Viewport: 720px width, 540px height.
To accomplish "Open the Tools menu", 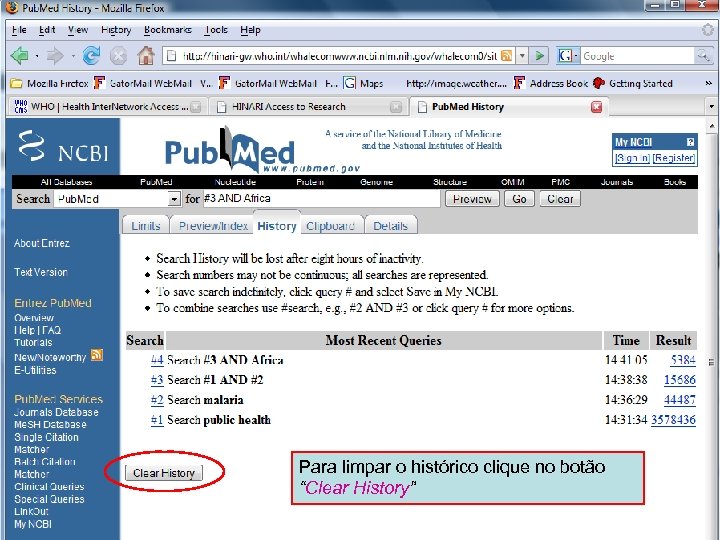I will pos(216,30).
